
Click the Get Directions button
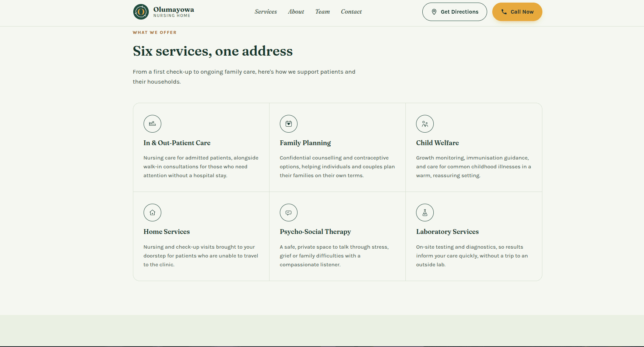(x=454, y=12)
